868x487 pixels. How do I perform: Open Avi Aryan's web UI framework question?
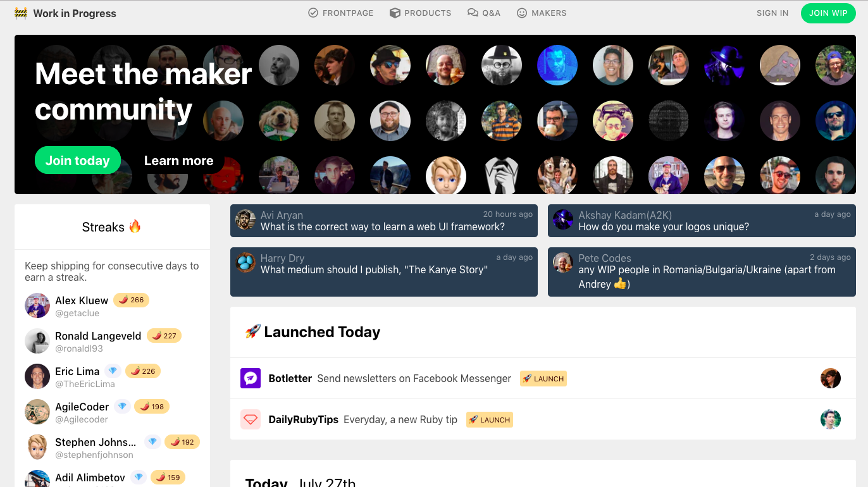point(384,221)
